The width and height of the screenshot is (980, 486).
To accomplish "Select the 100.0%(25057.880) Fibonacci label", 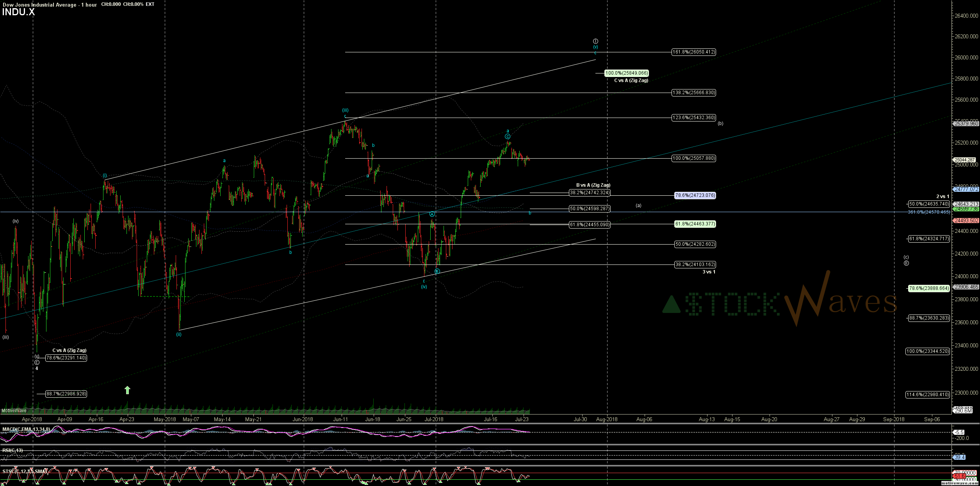I will coord(694,158).
